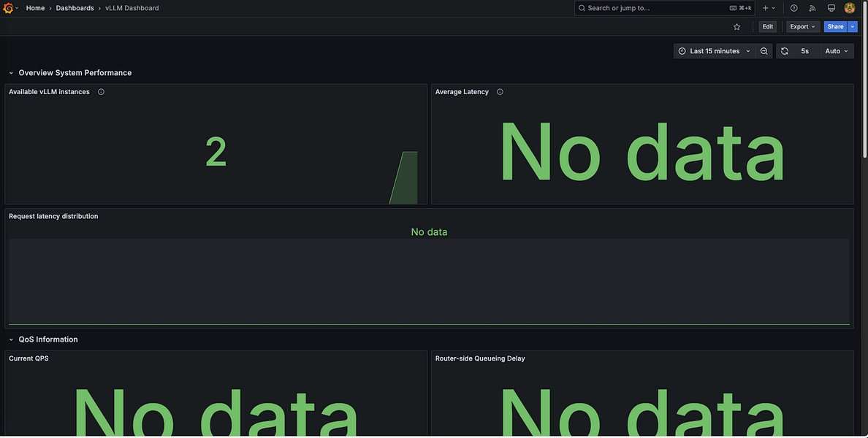Click the instances sparkline graph
868x438 pixels.
click(x=403, y=177)
